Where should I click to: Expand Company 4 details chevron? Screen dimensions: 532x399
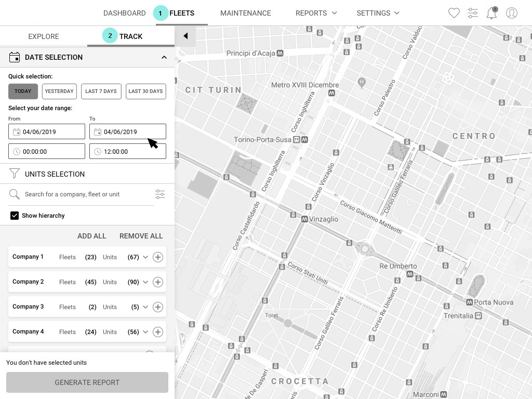[x=145, y=332]
